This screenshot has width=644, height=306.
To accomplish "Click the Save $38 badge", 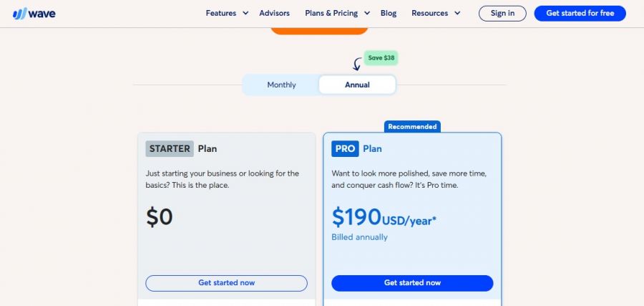I will [380, 57].
